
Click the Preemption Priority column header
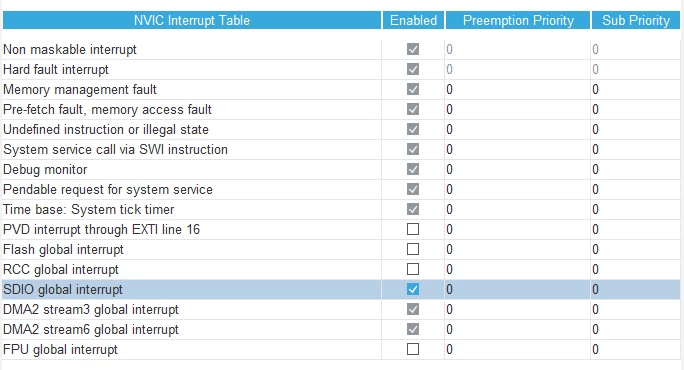[x=518, y=21]
